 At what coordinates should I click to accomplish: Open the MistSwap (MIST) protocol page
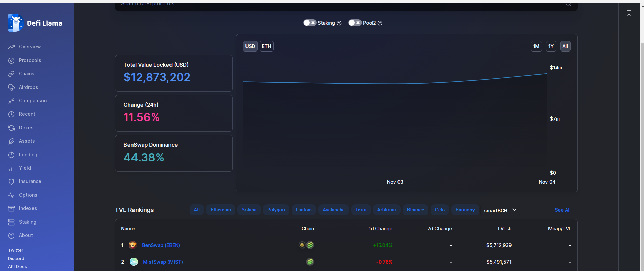[163, 262]
